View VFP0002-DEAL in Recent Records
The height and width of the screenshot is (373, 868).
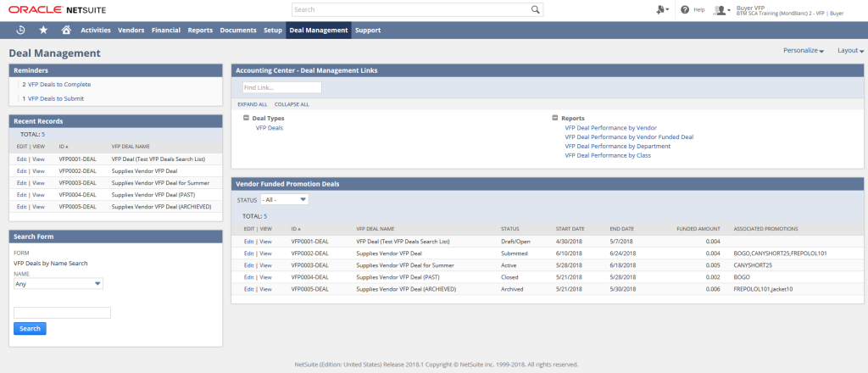[x=38, y=171]
